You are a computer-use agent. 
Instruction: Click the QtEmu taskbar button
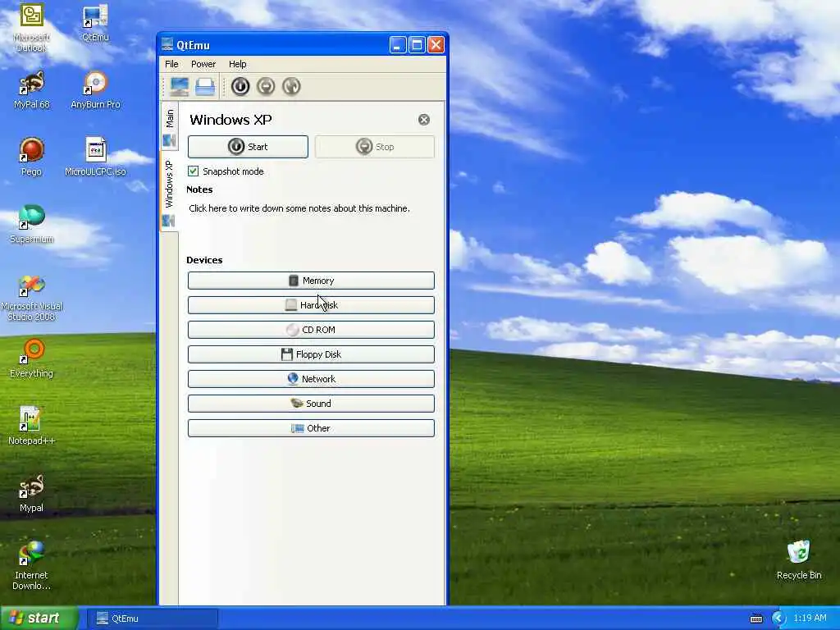click(x=153, y=619)
